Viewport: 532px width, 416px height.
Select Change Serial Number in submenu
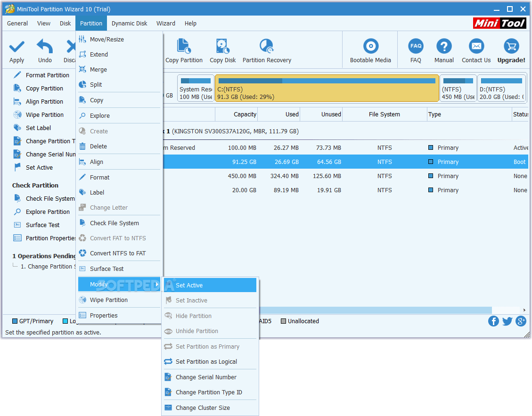[x=210, y=377]
